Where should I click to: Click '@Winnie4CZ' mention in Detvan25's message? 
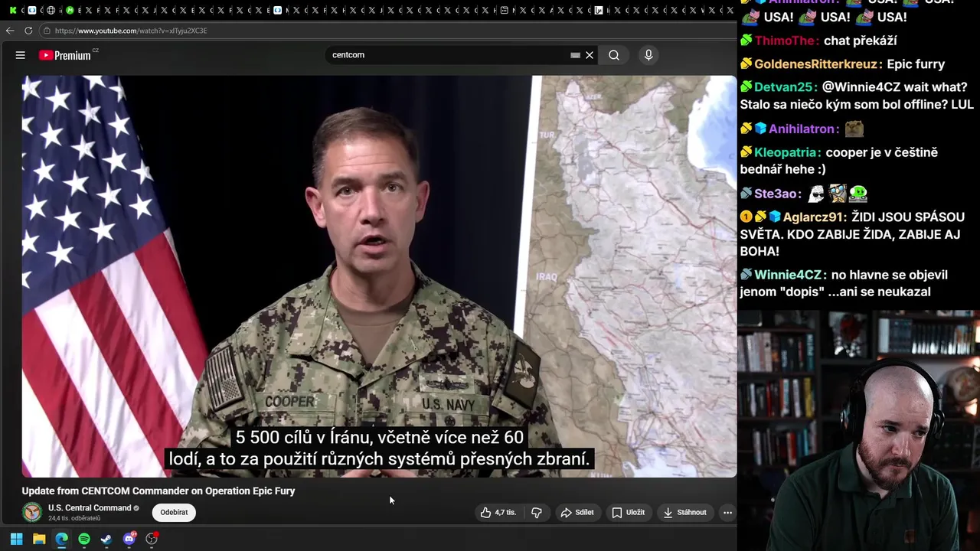862,87
